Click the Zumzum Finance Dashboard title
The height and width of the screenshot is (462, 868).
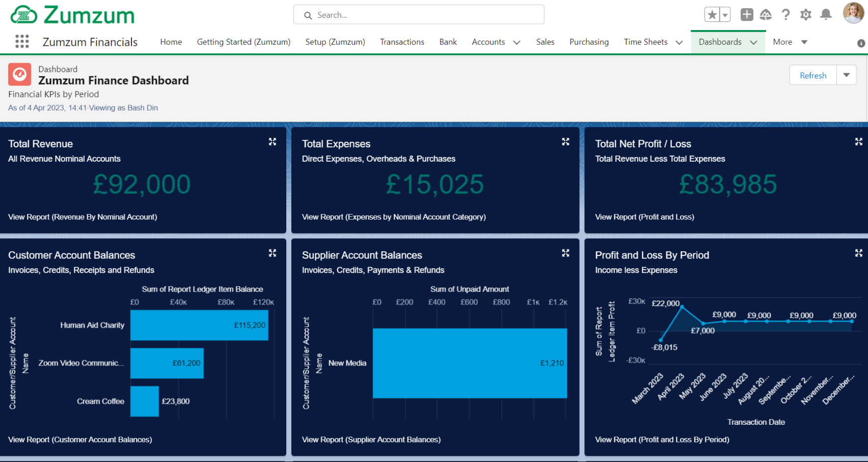[114, 81]
